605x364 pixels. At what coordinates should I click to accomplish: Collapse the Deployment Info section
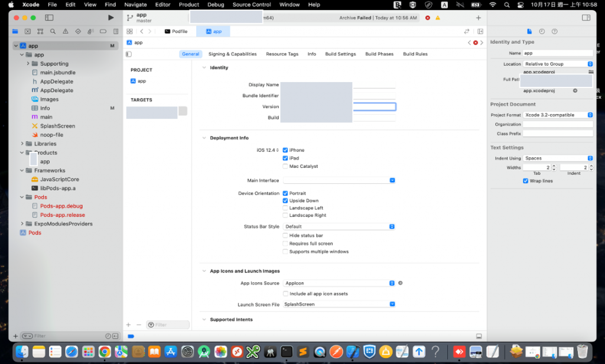point(204,138)
